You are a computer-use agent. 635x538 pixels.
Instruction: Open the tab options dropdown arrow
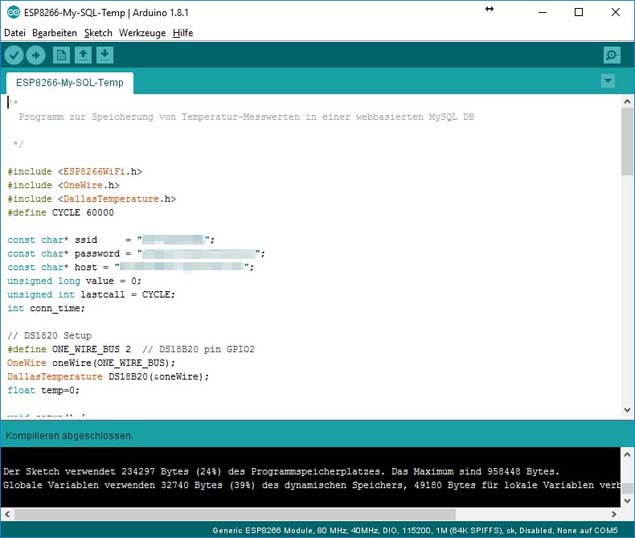pos(607,81)
